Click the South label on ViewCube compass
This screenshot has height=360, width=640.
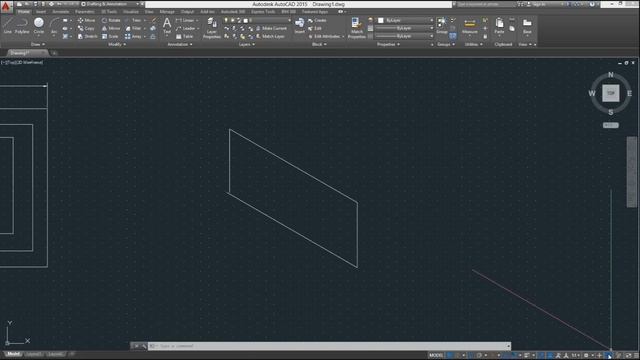coord(611,112)
